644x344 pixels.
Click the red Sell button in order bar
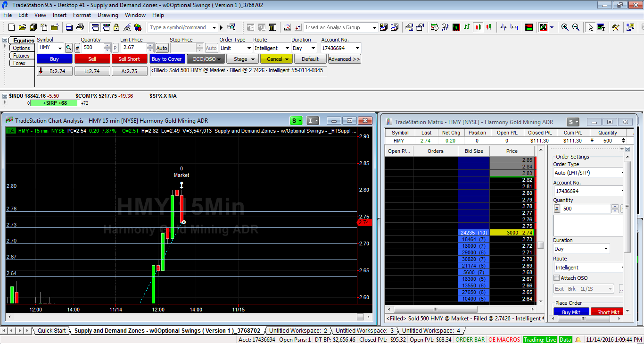click(x=92, y=59)
